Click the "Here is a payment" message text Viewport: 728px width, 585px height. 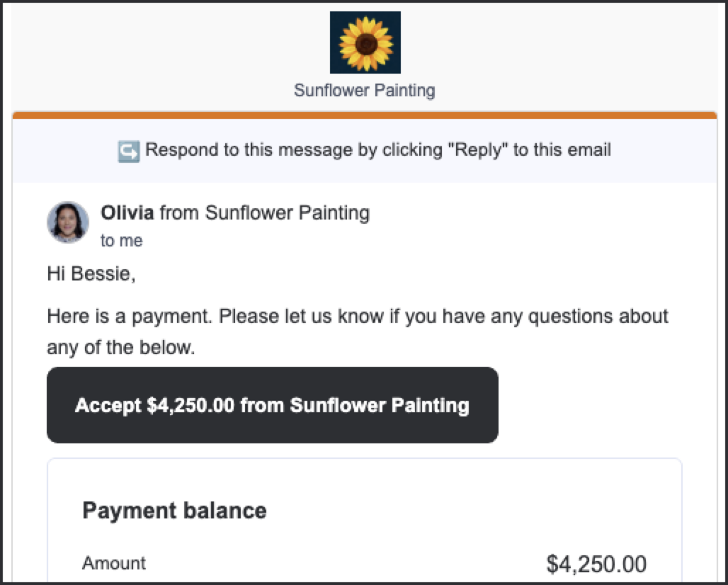[x=358, y=316]
